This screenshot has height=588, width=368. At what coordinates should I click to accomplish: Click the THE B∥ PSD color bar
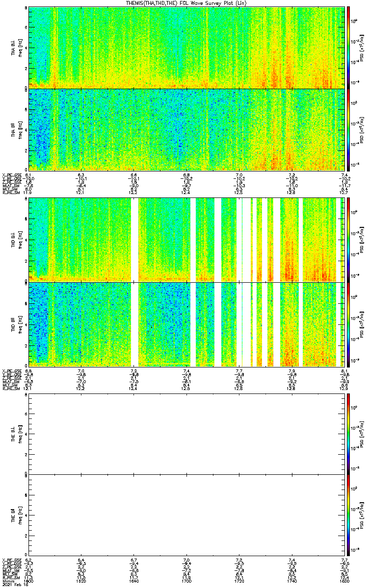(348, 514)
